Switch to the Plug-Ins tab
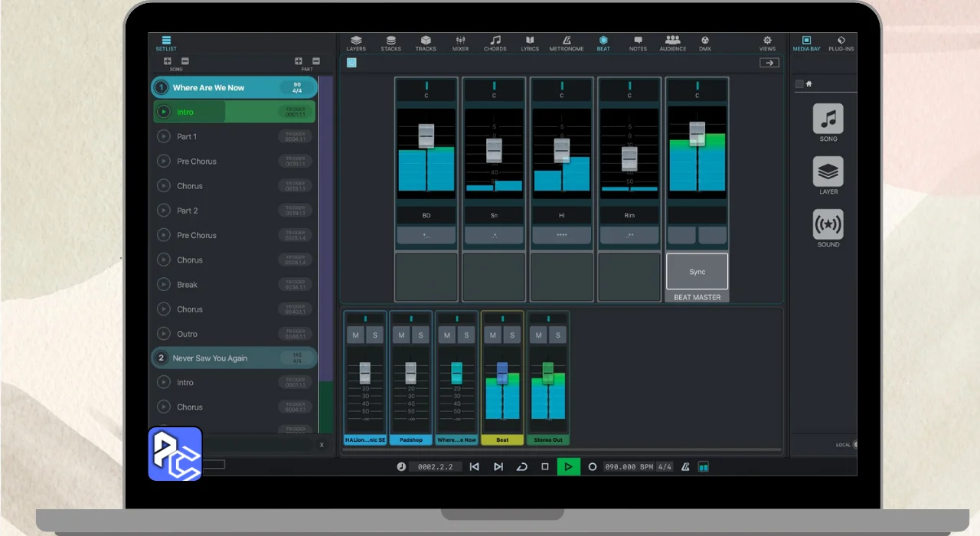 pyautogui.click(x=841, y=43)
